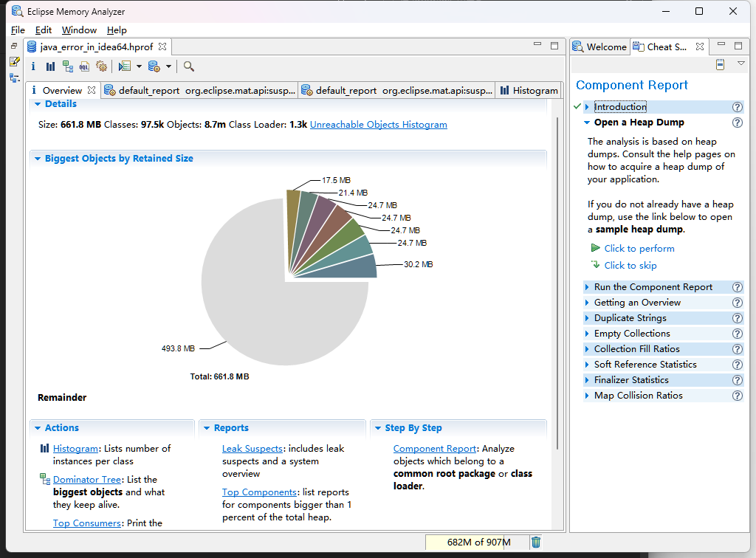This screenshot has width=756, height=558.
Task: Close the Overview tab
Action: click(x=92, y=90)
